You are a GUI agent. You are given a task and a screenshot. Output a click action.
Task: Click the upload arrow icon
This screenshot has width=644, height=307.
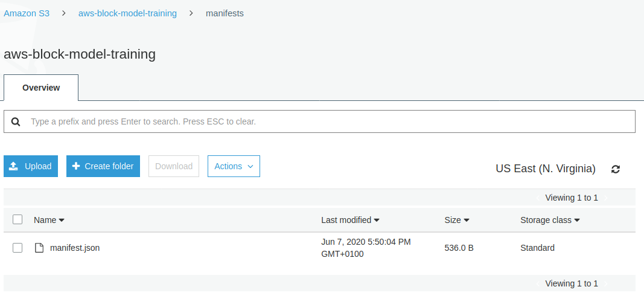tap(13, 166)
